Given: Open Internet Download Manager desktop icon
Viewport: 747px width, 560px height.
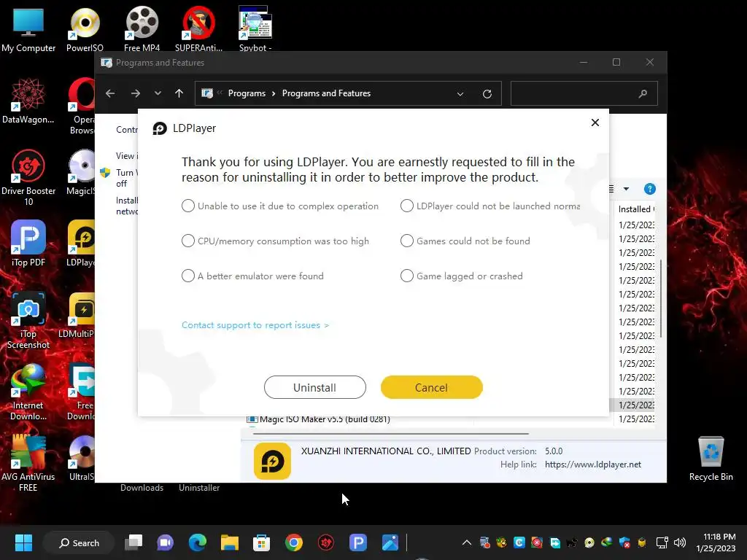Looking at the screenshot, I should (x=28, y=392).
